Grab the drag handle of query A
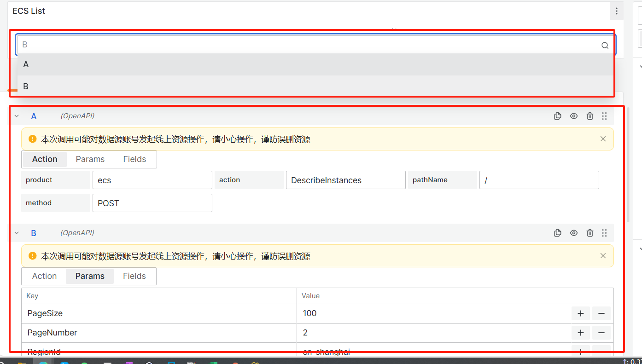The width and height of the screenshot is (642, 364). point(605,116)
